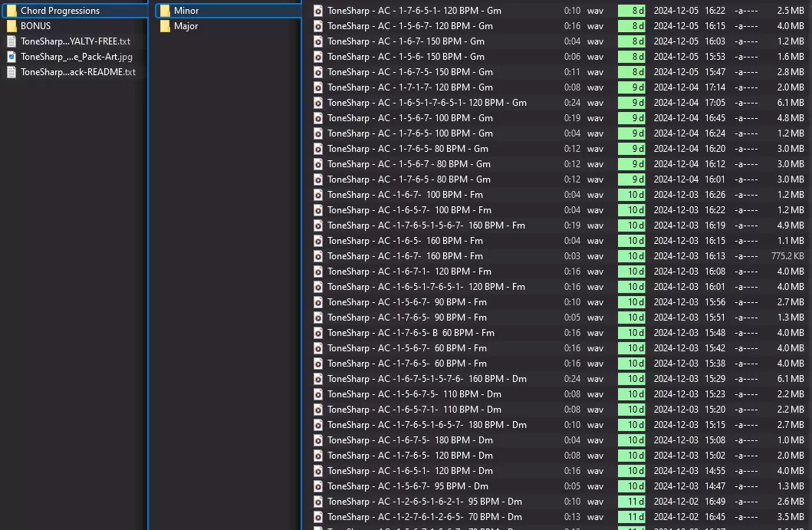Select file name 'AC - 1-5-6-7- 120 BPM - Gm'
The image size is (812, 530).
[x=410, y=26]
